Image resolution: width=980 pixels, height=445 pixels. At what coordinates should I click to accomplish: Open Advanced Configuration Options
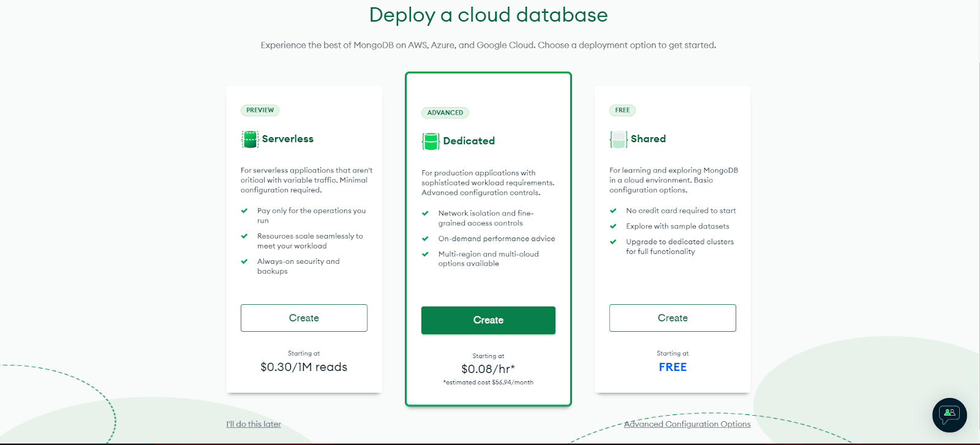coord(687,424)
